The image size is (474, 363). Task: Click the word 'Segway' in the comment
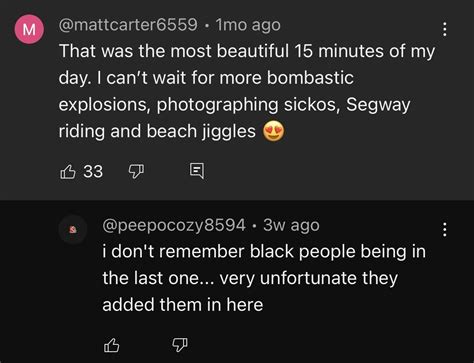point(378,105)
